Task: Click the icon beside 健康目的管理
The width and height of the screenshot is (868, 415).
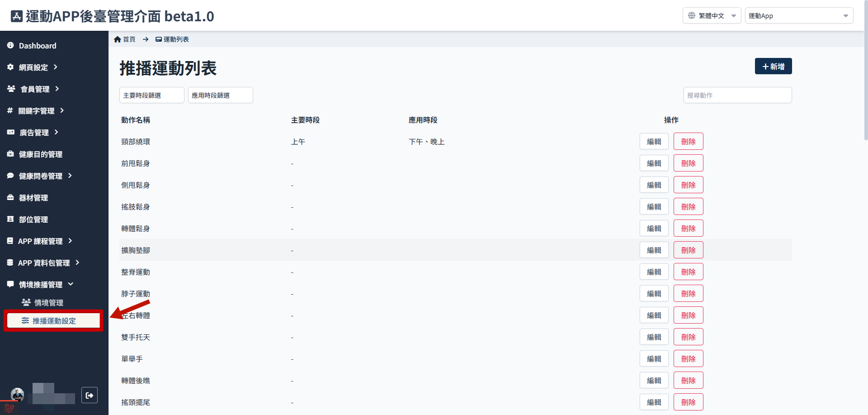Action: click(x=10, y=154)
